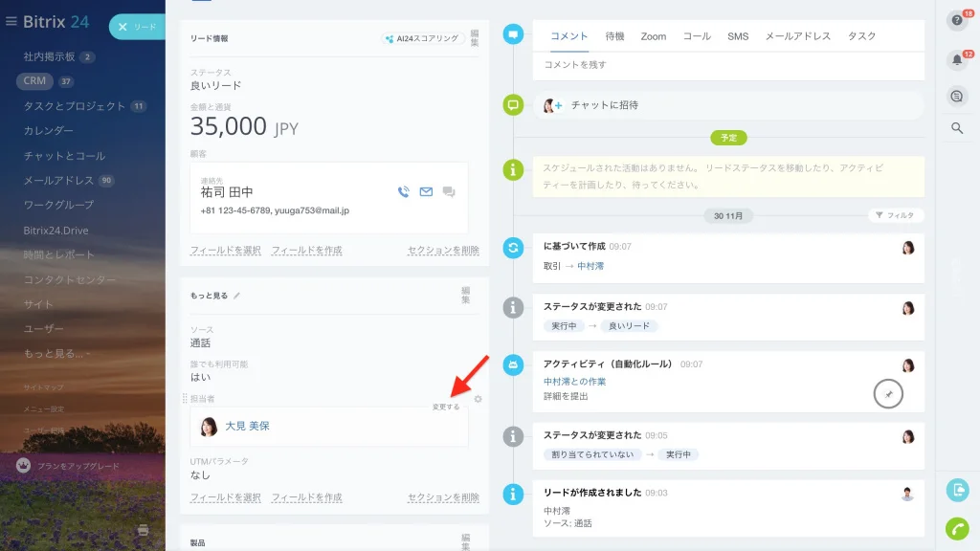Screen dimensions: 980x551
Task: Open the green phone dialer button
Action: pyautogui.click(x=957, y=528)
